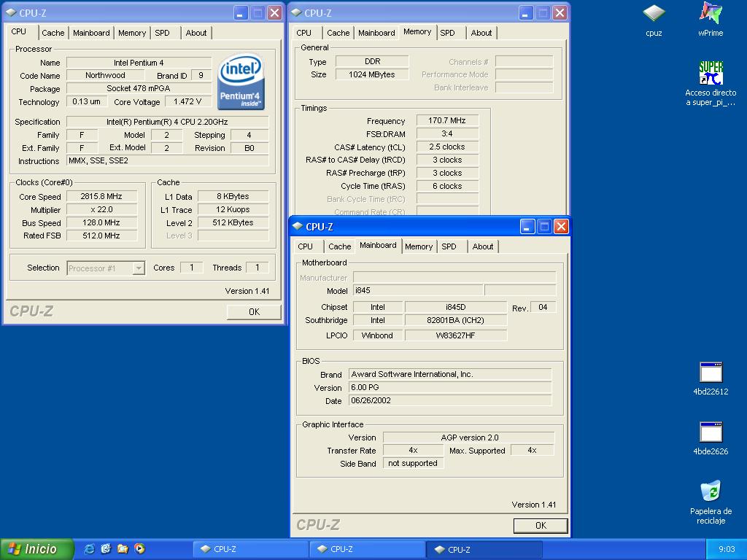Click the BIOS Brand field Award Software
Viewport: 747px width, 560px height.
tap(450, 374)
